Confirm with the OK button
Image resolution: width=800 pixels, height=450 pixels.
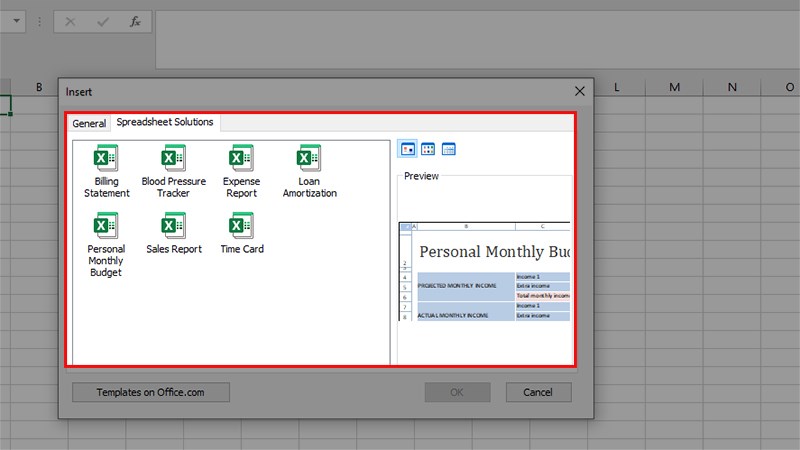tap(457, 392)
